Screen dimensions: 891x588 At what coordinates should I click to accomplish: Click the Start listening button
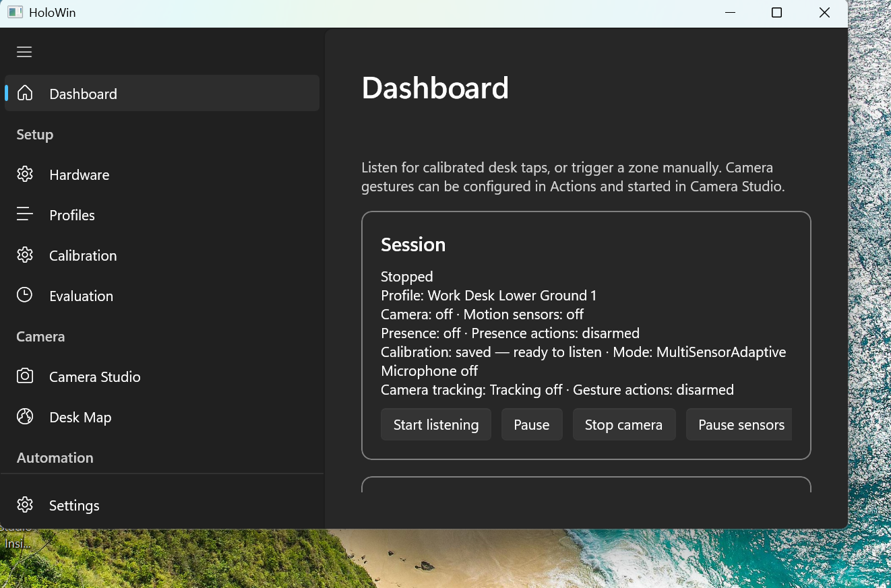point(436,424)
